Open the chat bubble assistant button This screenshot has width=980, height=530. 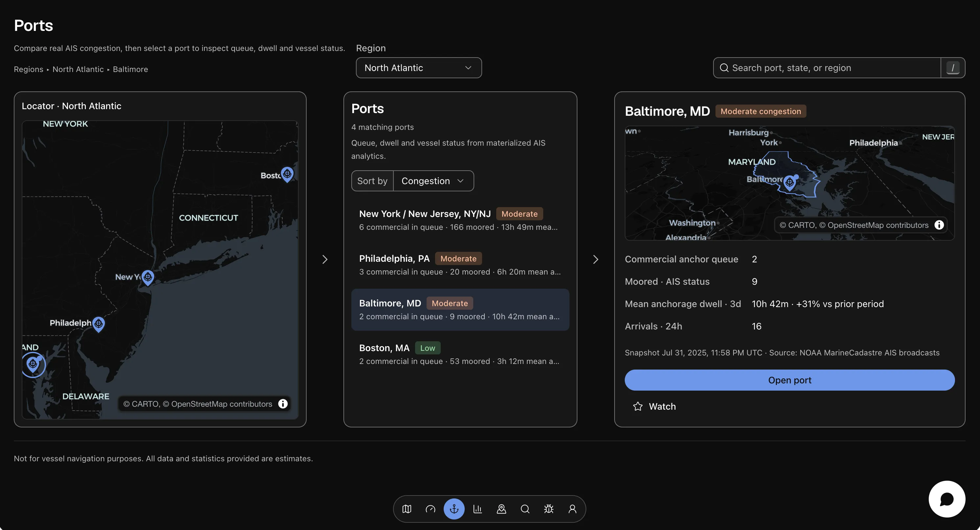(x=946, y=499)
